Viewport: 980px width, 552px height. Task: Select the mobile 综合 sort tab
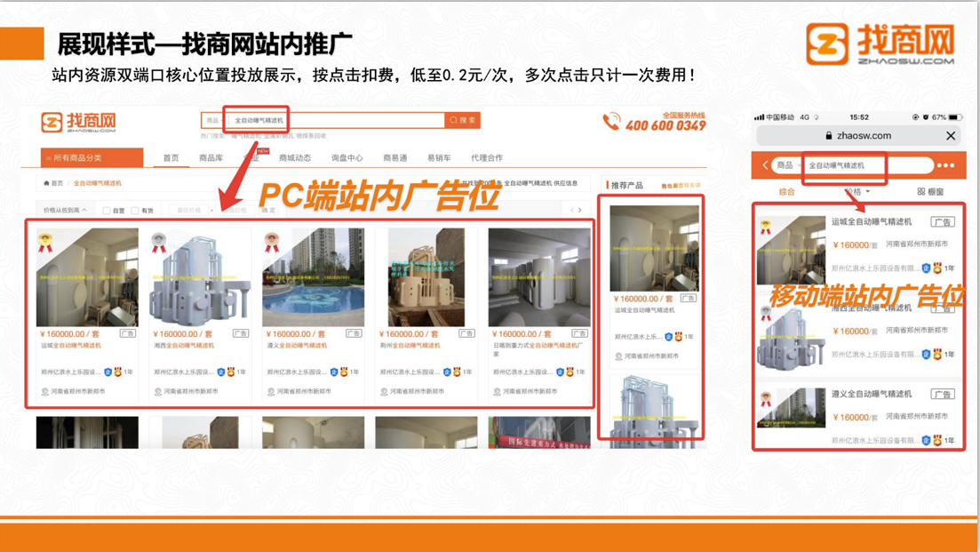pyautogui.click(x=787, y=191)
